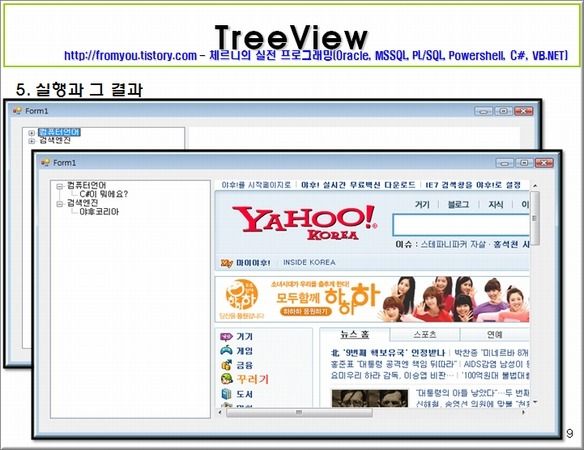Screen dimensions: 584x450
Task: Click the 게임 text link in the side menu
Action: pyautogui.click(x=244, y=351)
